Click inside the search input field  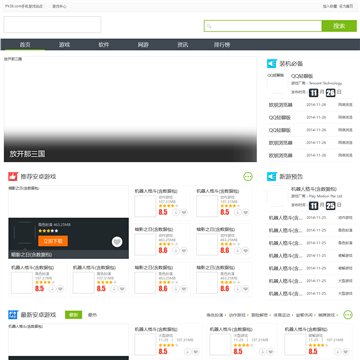pyautogui.click(x=267, y=26)
